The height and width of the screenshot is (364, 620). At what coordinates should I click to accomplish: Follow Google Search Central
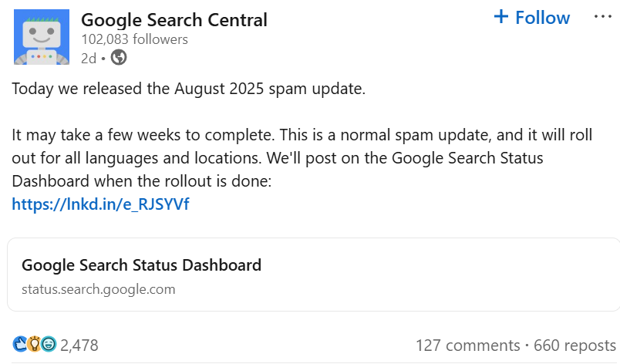click(542, 17)
